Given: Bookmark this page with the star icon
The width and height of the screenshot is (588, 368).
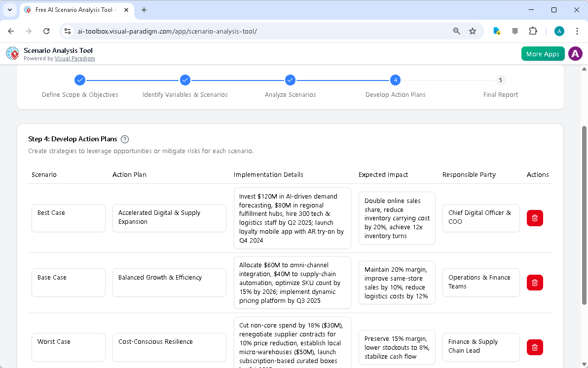Looking at the screenshot, I should (473, 31).
